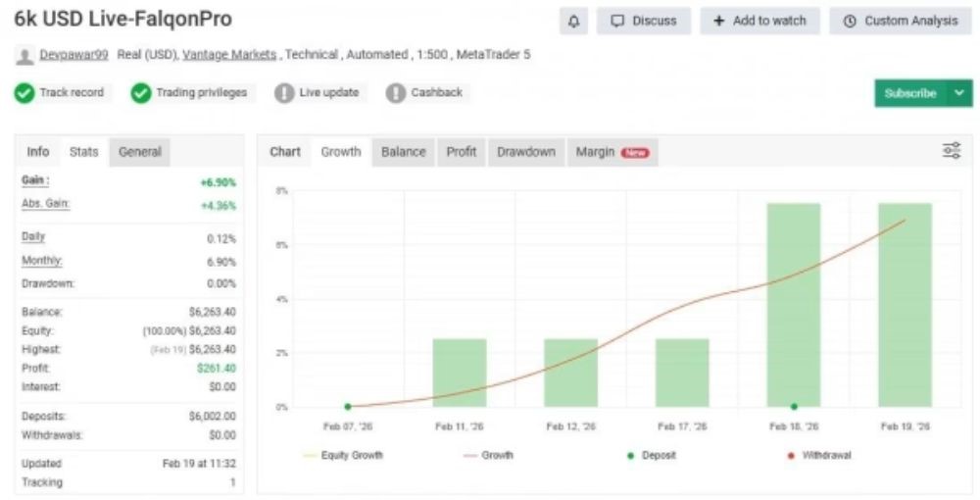Image resolution: width=980 pixels, height=500 pixels.
Task: Click the Cashback warning icon
Action: pos(396,93)
